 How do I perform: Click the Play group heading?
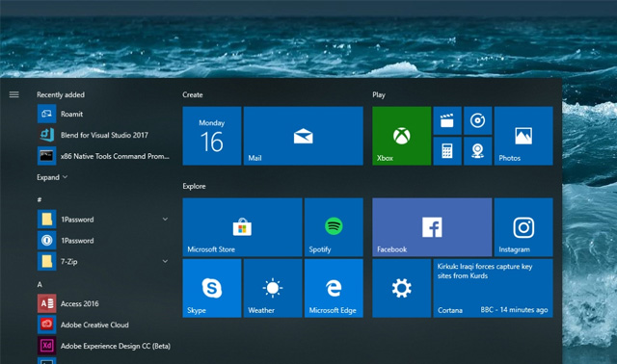(379, 94)
